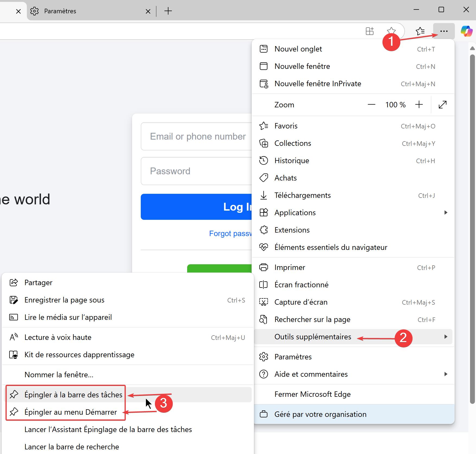Expand the Aide et commentaires submenu arrow
Image resolution: width=476 pixels, height=454 pixels.
tap(446, 374)
